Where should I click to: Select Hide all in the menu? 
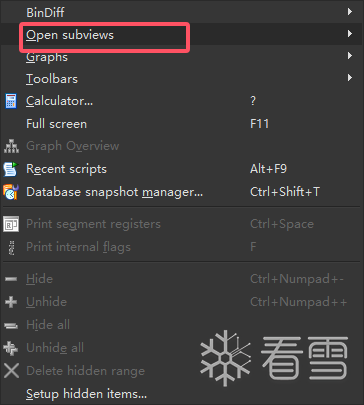click(182, 325)
